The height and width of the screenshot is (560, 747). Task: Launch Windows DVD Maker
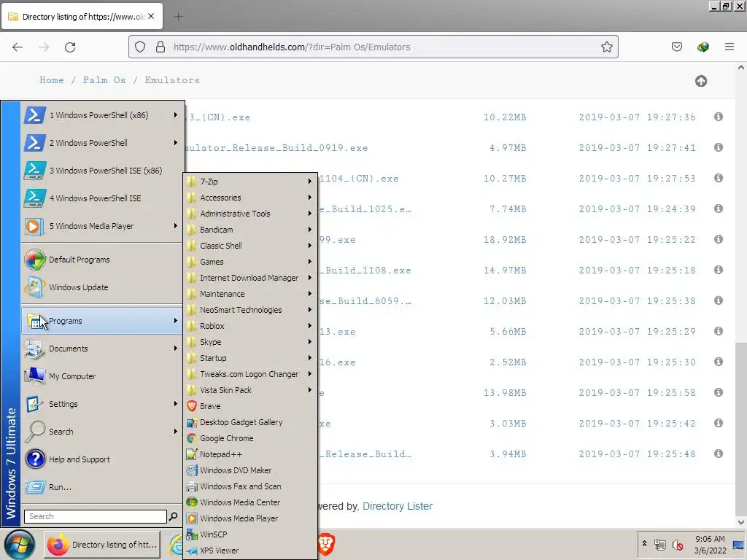coord(250,470)
